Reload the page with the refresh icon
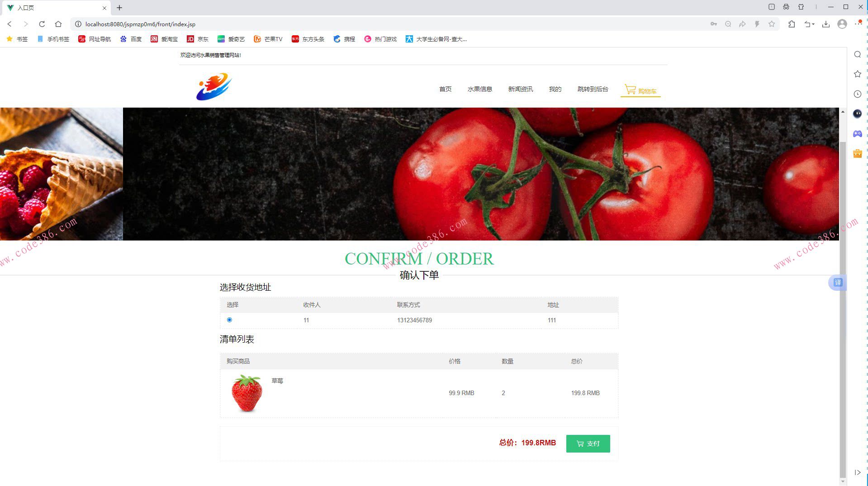868x486 pixels. [42, 24]
